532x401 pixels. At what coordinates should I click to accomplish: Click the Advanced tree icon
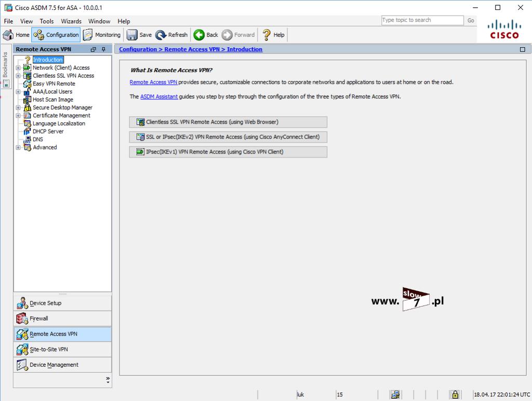tap(27, 147)
